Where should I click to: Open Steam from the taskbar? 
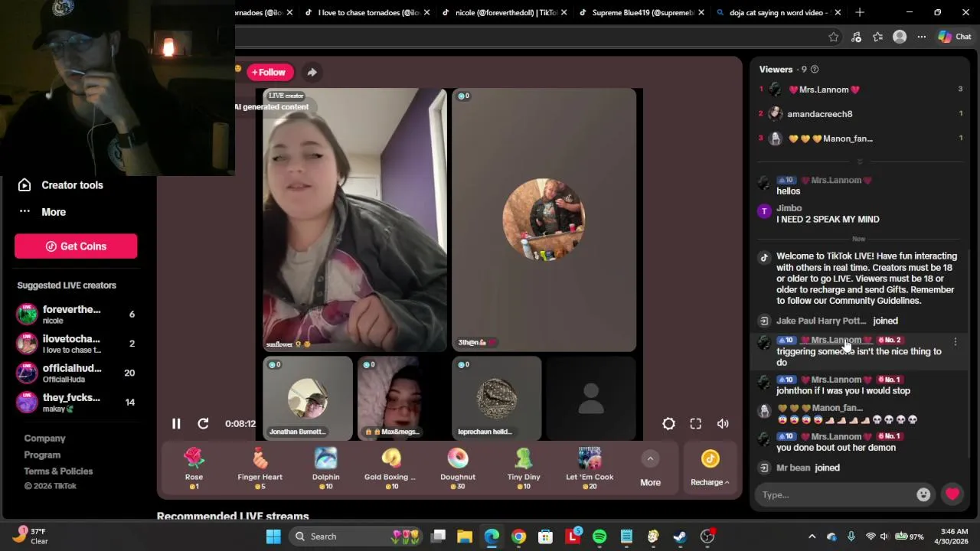tap(680, 536)
